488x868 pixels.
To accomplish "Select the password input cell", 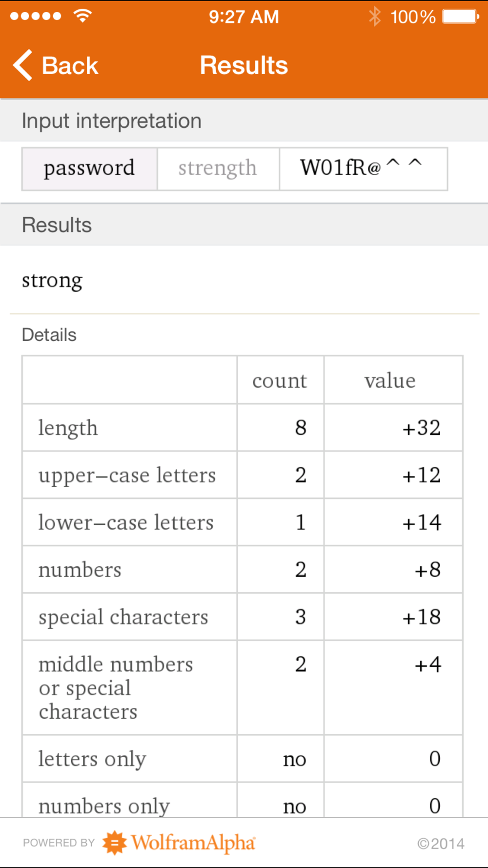I will (x=89, y=168).
